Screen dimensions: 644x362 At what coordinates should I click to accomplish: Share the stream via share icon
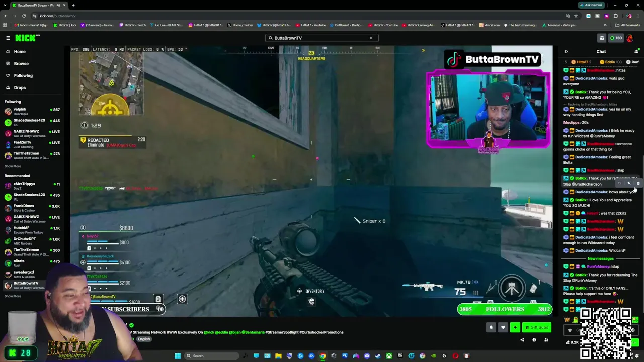click(x=522, y=340)
